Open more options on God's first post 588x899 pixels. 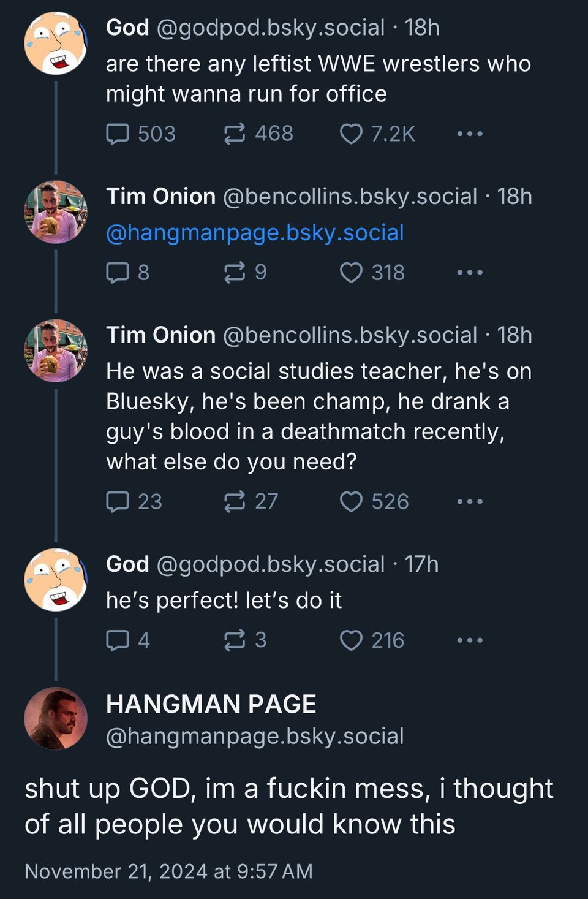(x=470, y=134)
